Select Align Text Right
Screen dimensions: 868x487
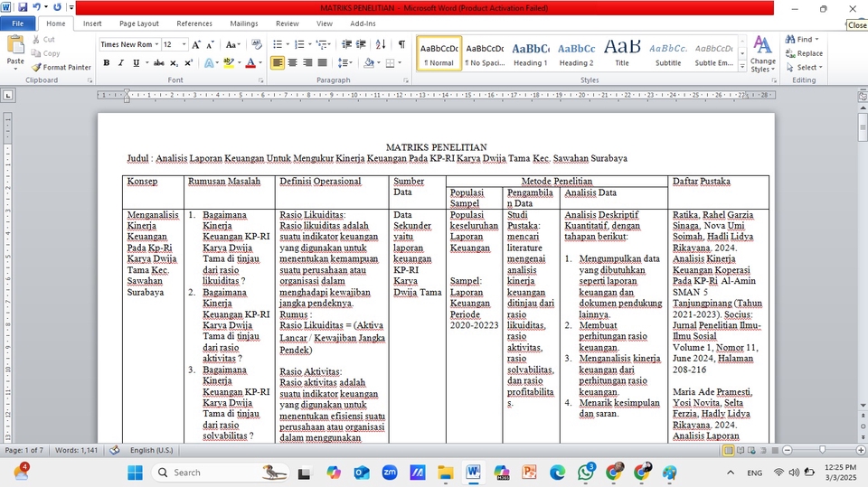[307, 63]
